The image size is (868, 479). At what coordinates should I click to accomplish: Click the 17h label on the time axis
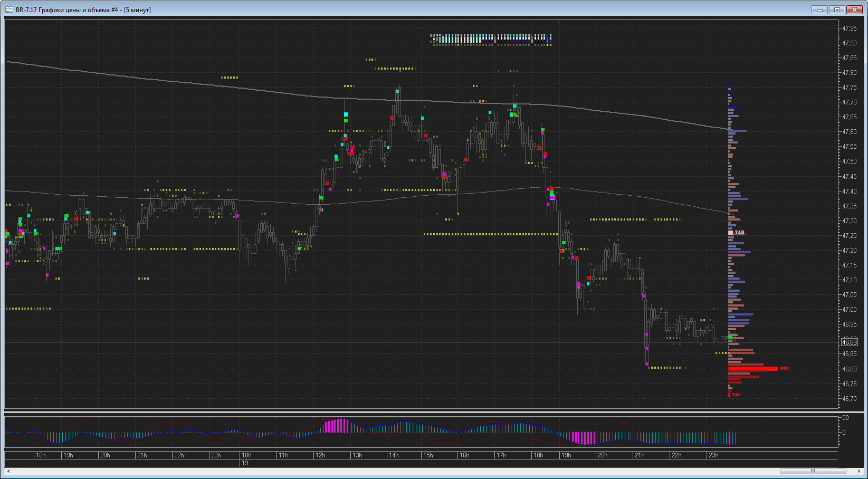pyautogui.click(x=501, y=455)
